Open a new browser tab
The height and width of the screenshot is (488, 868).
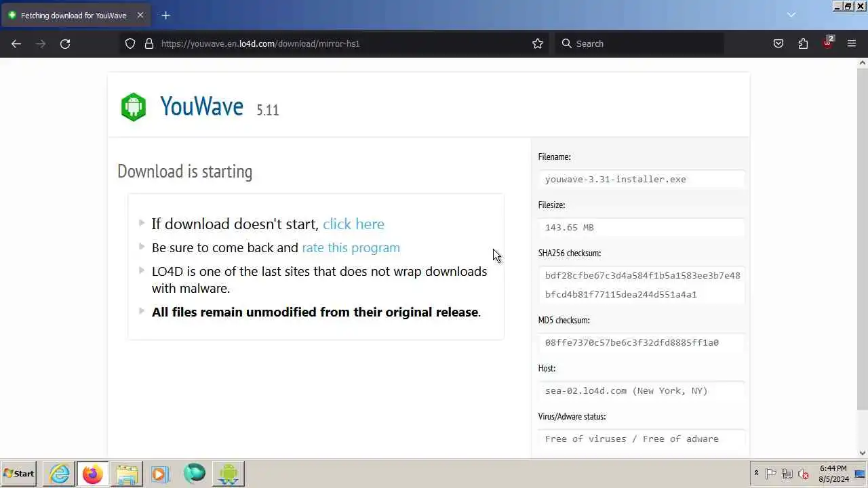(x=166, y=15)
